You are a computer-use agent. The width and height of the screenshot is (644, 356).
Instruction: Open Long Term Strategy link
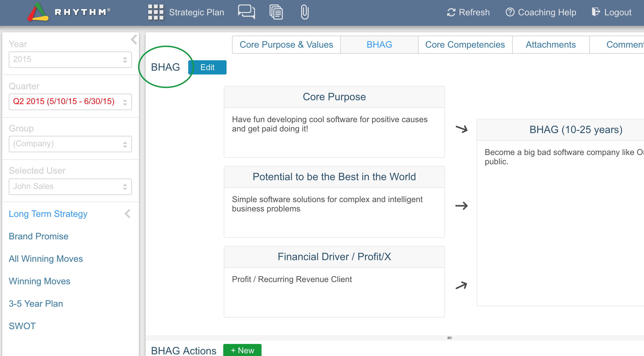point(48,214)
